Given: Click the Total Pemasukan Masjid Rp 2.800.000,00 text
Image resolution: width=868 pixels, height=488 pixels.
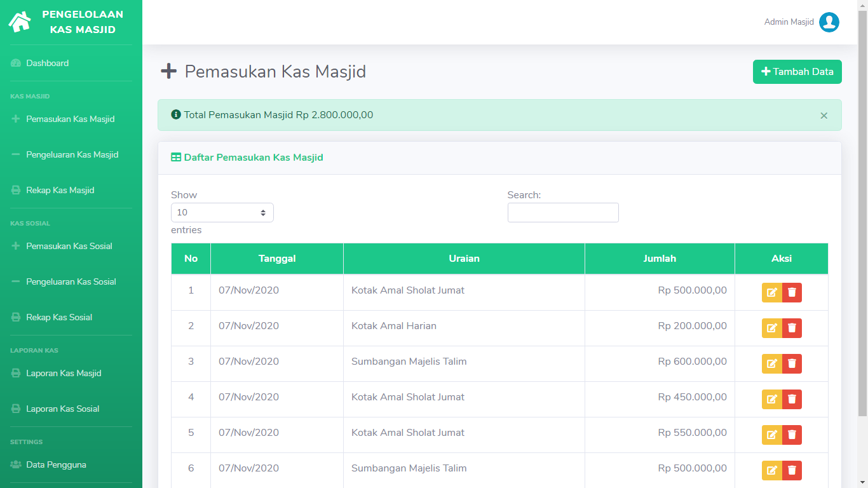Looking at the screenshot, I should pyautogui.click(x=278, y=115).
